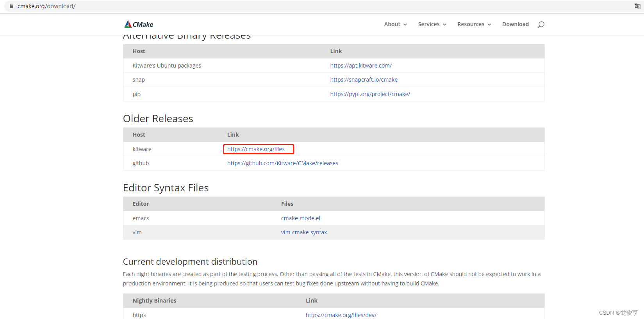Select the 'Kitware's Ubuntu packages' cell

click(x=167, y=66)
